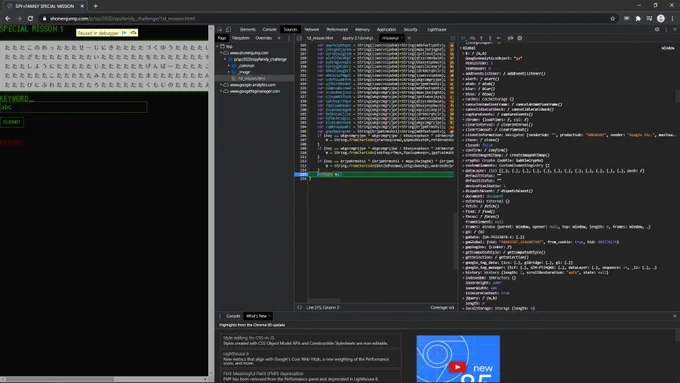Open the Performance panel
Screen dimensions: 680x383
(337, 29)
